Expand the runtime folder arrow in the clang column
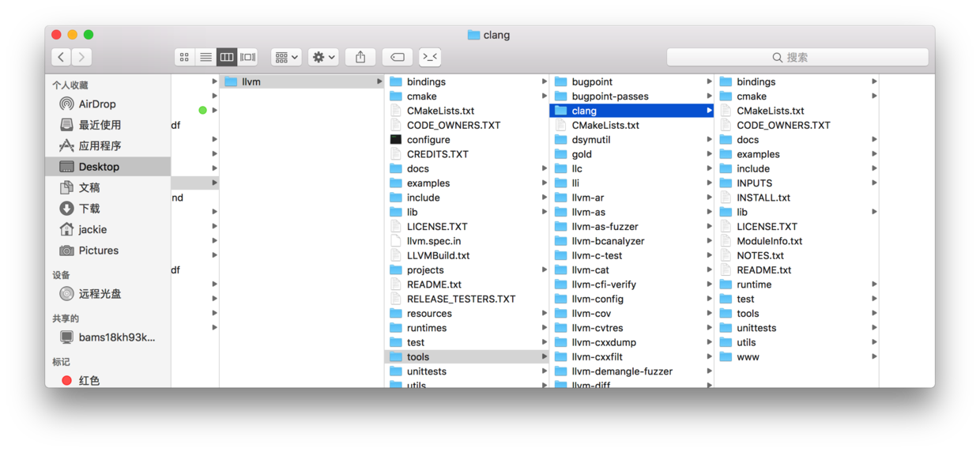The height and width of the screenshot is (452, 980). [x=874, y=284]
